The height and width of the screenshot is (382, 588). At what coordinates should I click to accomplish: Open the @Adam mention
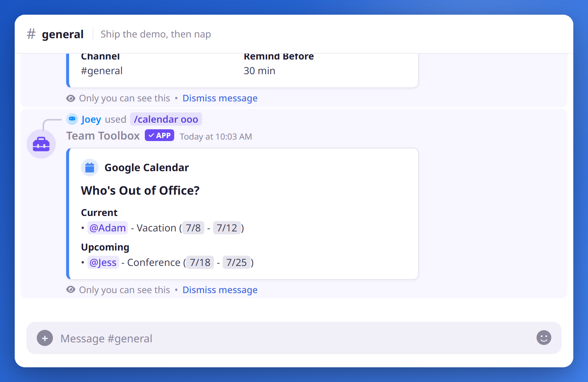tap(108, 228)
